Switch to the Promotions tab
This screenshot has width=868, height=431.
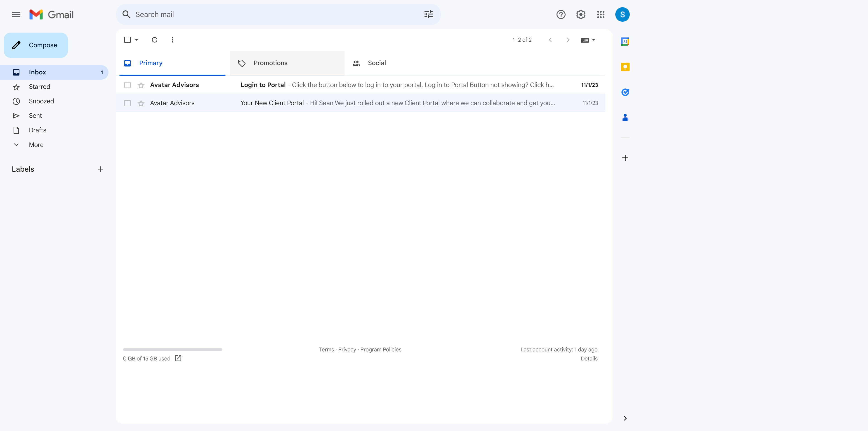coord(270,63)
